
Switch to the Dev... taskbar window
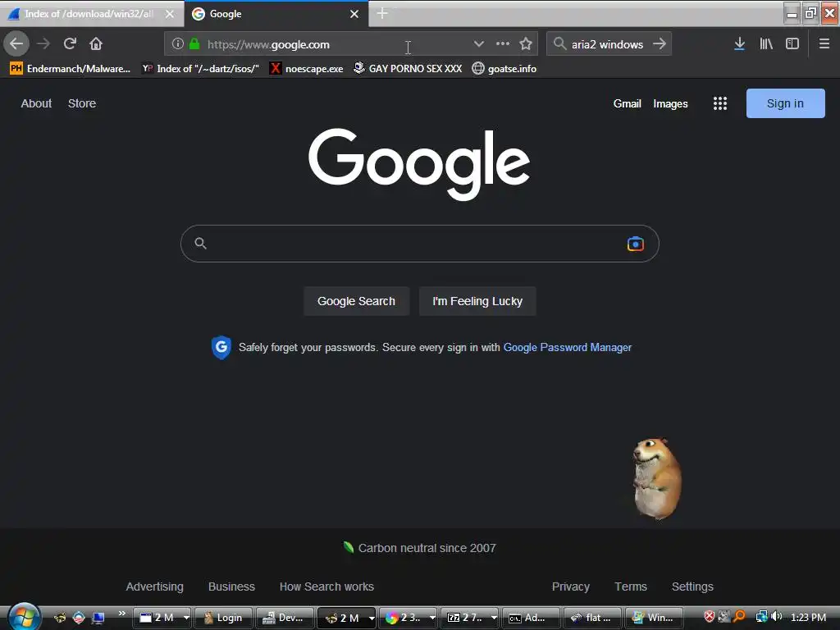coord(285,618)
